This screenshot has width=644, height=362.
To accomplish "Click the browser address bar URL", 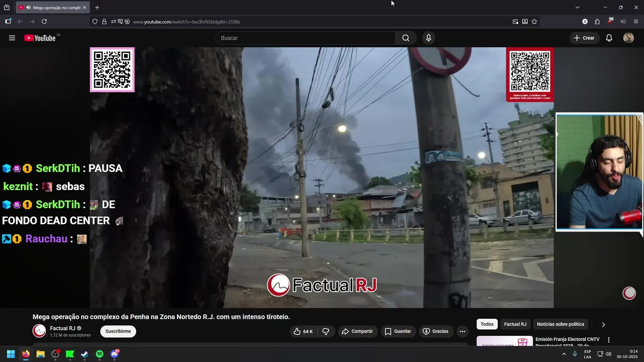I will tap(187, 22).
